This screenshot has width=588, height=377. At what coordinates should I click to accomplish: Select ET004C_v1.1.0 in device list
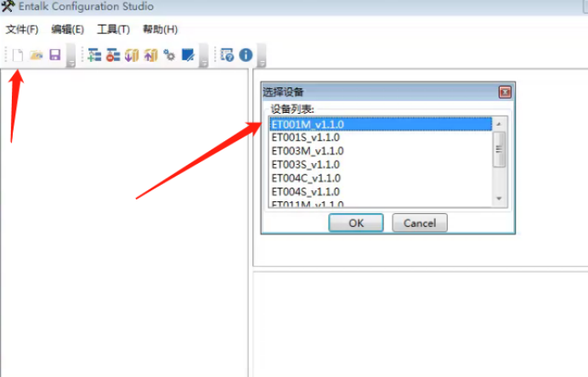tap(381, 178)
